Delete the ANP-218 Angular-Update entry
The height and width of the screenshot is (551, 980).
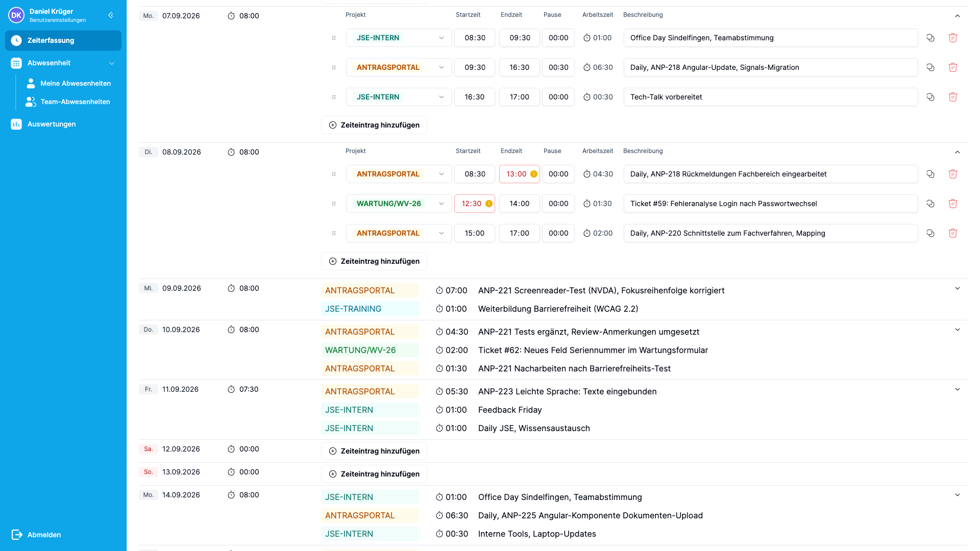(952, 67)
